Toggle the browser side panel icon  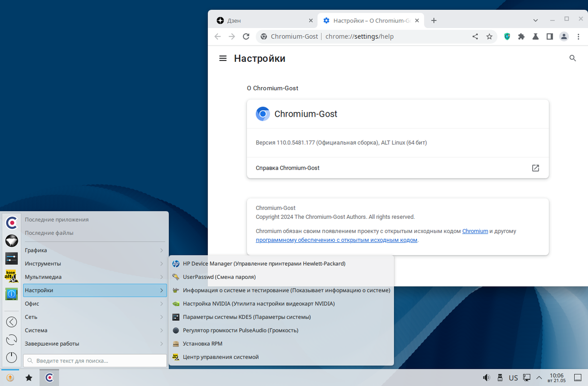coord(550,36)
